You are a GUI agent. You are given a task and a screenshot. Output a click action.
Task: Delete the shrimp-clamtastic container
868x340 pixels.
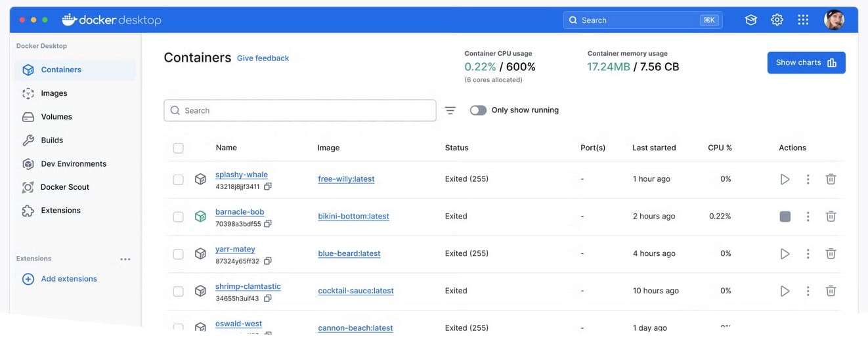[831, 291]
